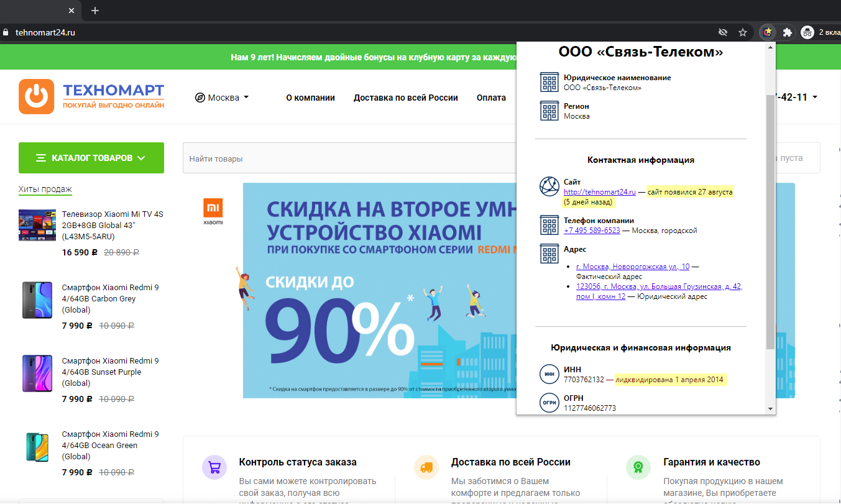Screen dimensions: 841x504
Task: Click the delivery truck icon
Action: (x=426, y=467)
